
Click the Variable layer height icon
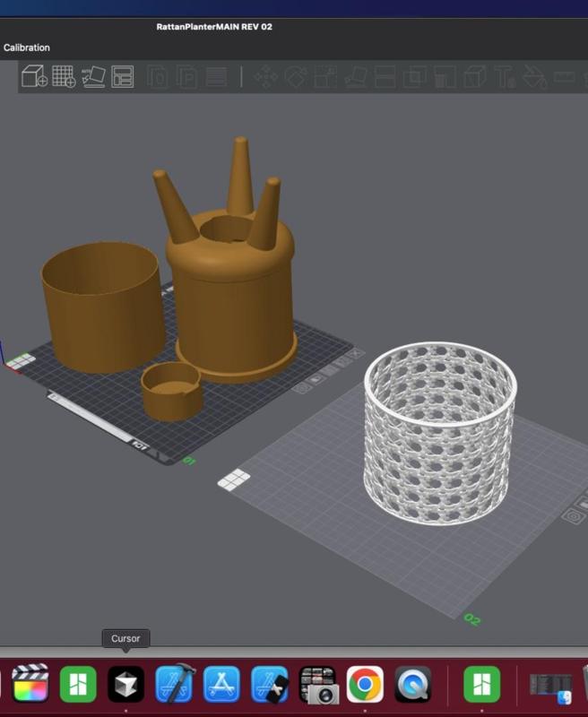pyautogui.click(x=216, y=77)
